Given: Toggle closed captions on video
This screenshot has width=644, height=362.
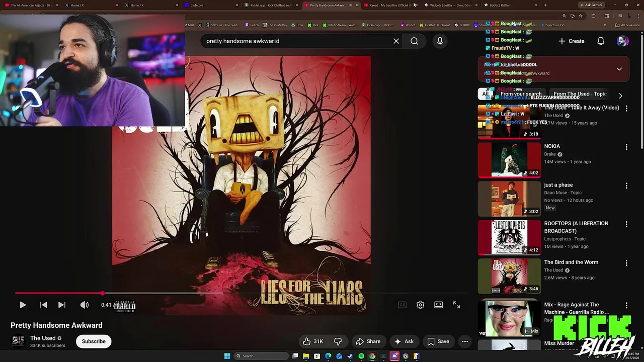Looking at the screenshot, I should click(x=402, y=305).
